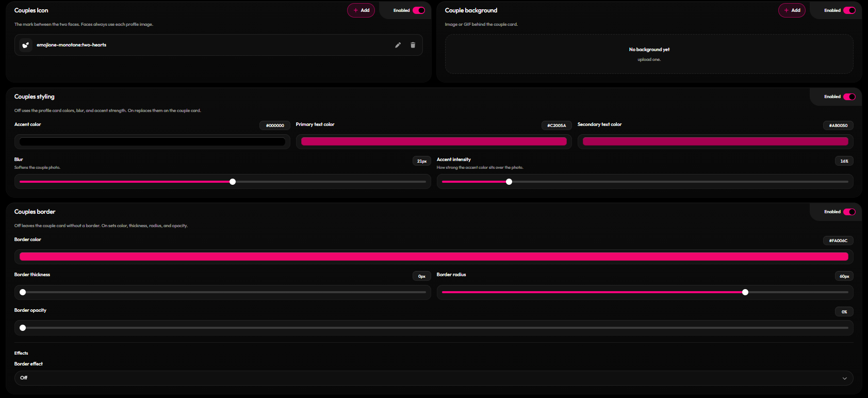Open the Border effect dropdown
Screen dimensions: 868x398
434,378
